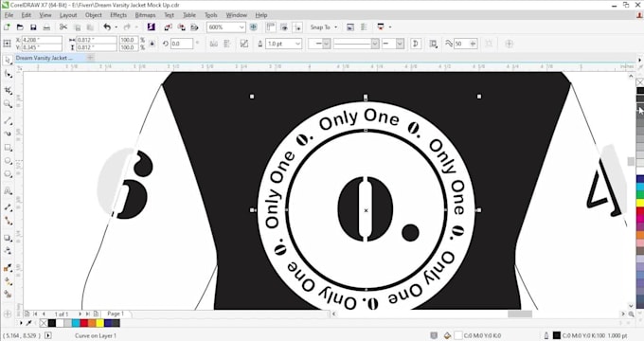Expand the document palette flyout arrow
Viewport: 644px width, 341px height.
coord(21,323)
